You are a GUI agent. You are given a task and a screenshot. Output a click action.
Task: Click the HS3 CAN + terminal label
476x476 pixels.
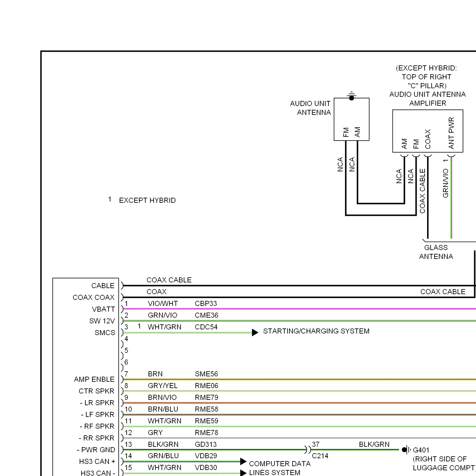97,461
